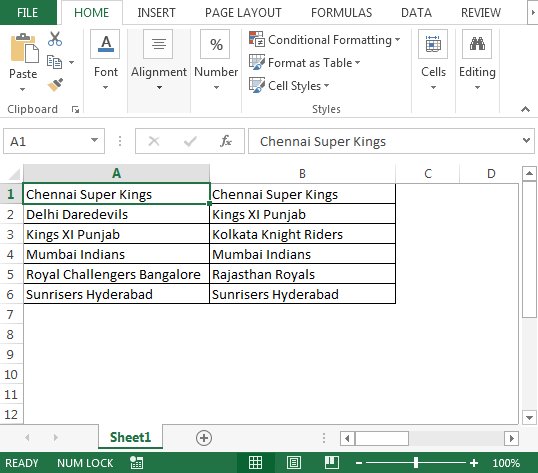
Task: Open Conditional Formatting dropdown
Action: tap(397, 39)
